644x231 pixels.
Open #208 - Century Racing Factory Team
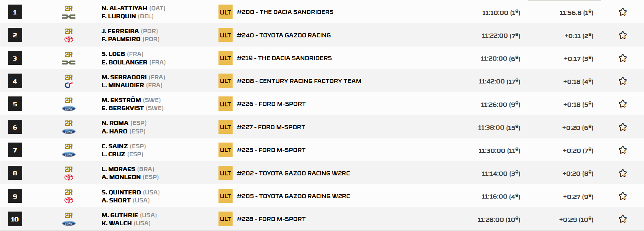(299, 81)
